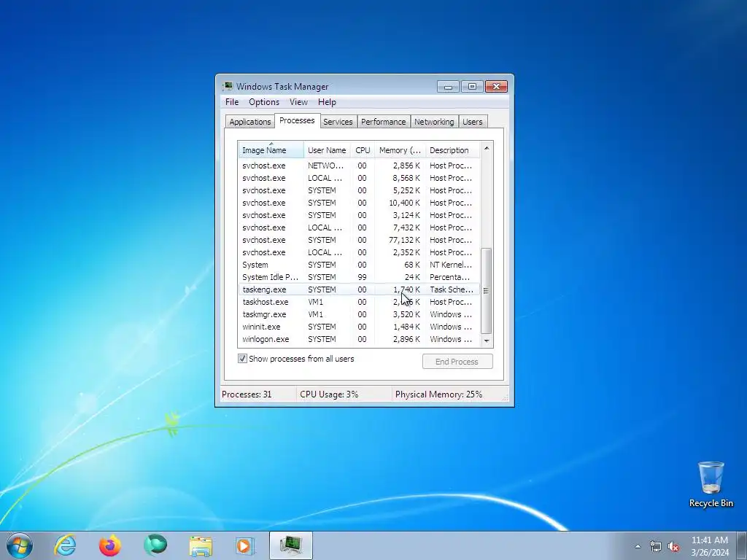Minimize the Task Manager window
The image size is (747, 560).
coord(448,87)
